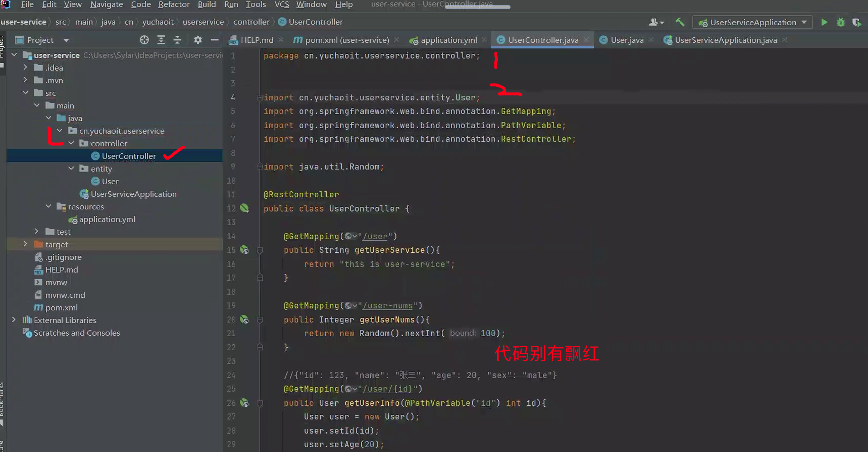Open the Refactor menu
This screenshot has height=452, width=868.
(174, 5)
